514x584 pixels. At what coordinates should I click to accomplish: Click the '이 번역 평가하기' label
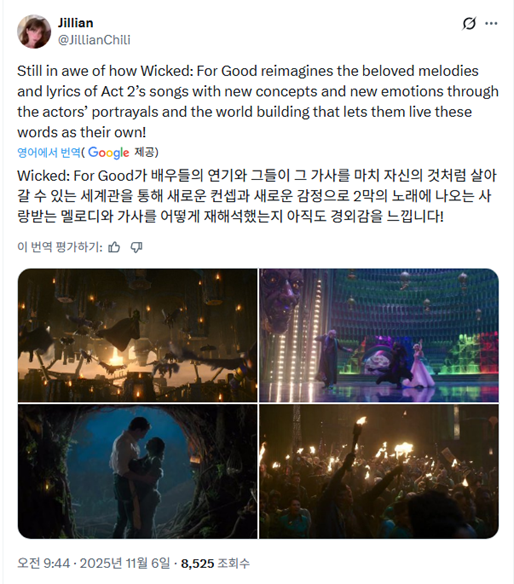60,247
